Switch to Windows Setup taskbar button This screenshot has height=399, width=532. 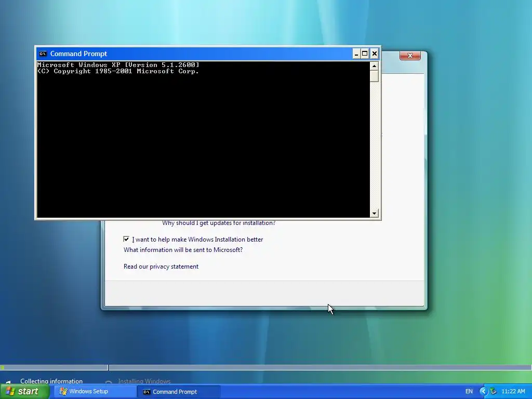click(x=95, y=392)
